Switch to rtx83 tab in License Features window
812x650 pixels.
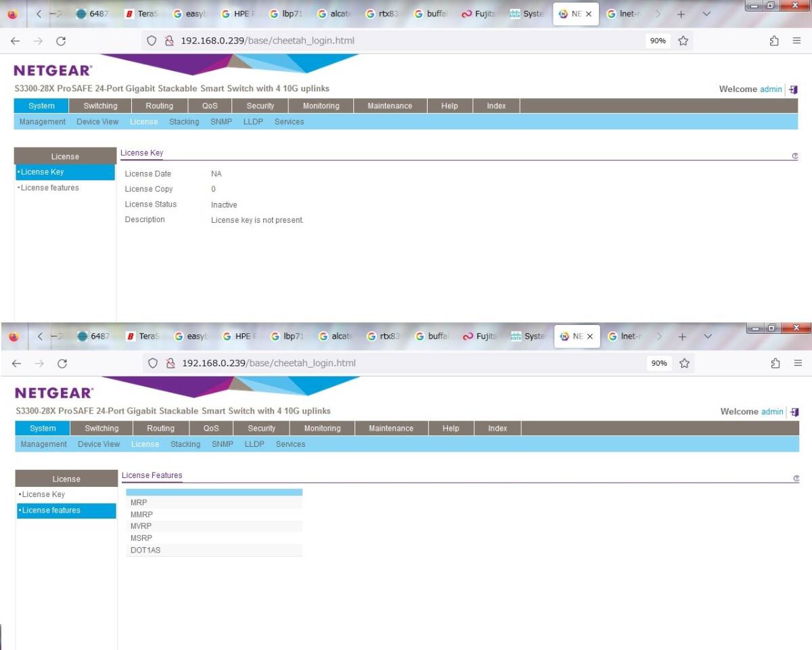pos(384,336)
